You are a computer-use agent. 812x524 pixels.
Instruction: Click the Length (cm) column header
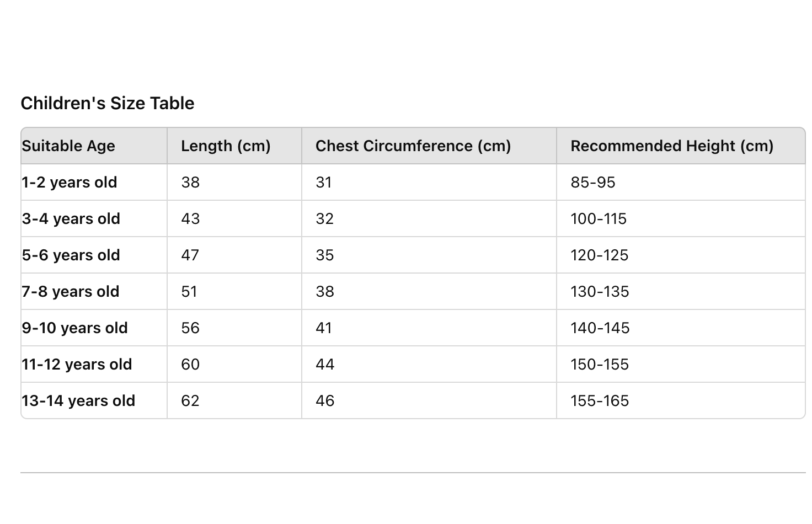pyautogui.click(x=234, y=146)
